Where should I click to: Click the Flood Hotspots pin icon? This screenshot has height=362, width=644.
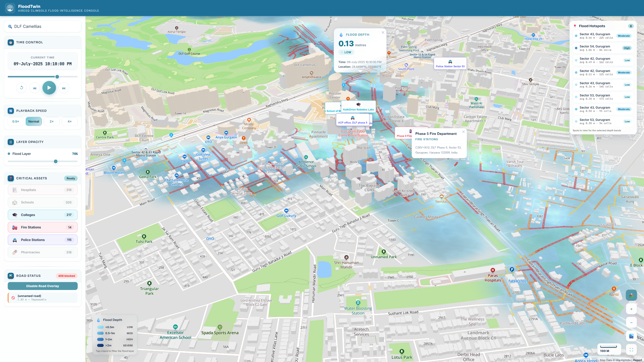click(575, 26)
